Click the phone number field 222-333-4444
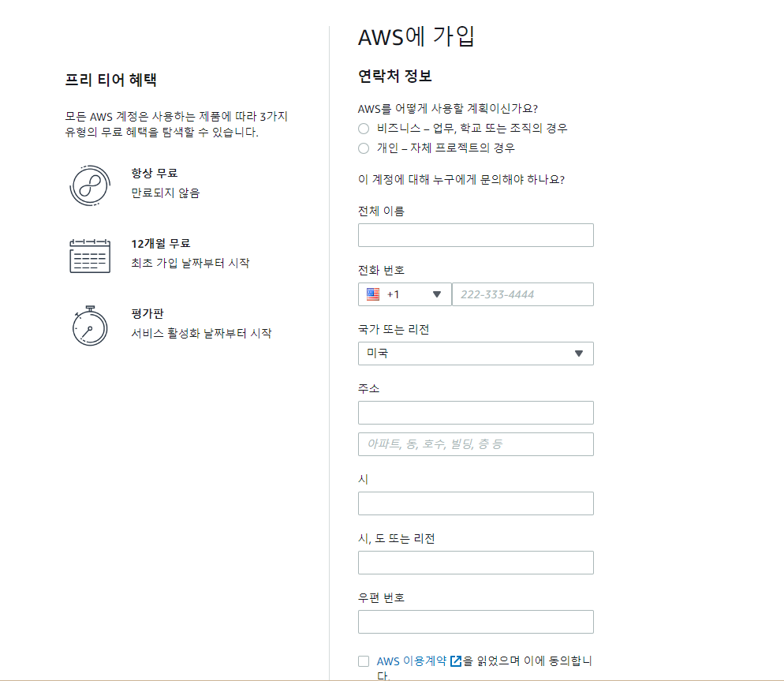This screenshot has height=681, width=784. [522, 294]
